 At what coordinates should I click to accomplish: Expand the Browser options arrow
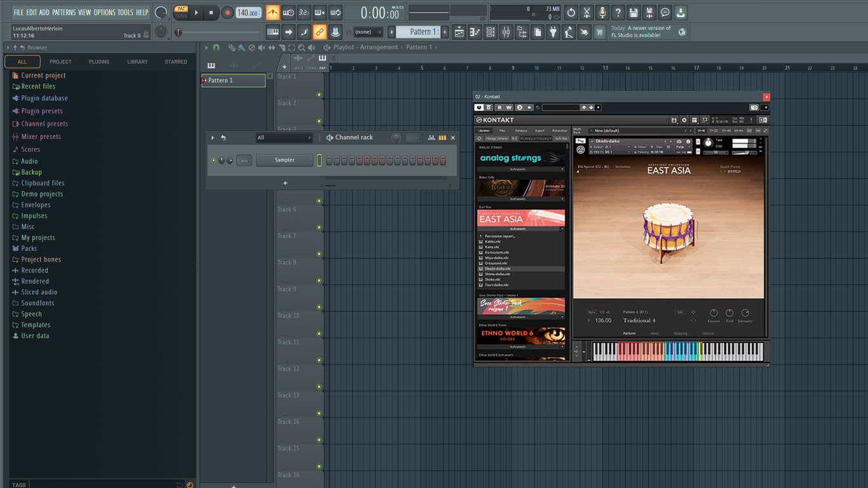pos(8,48)
